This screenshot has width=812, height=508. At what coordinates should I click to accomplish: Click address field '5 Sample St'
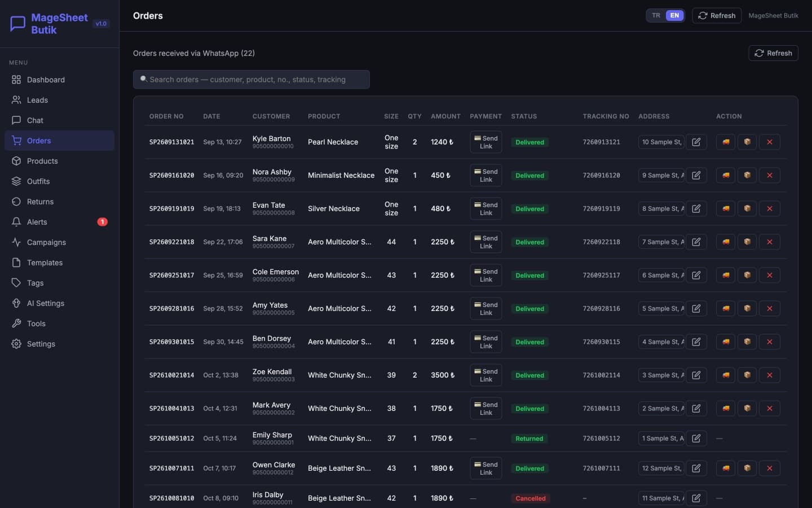pos(661,309)
